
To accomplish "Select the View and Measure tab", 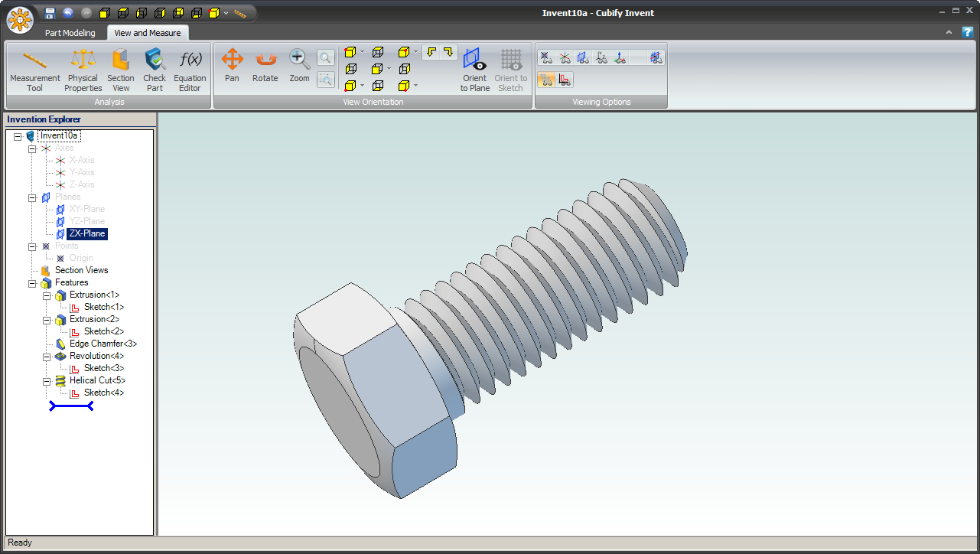I will click(147, 33).
